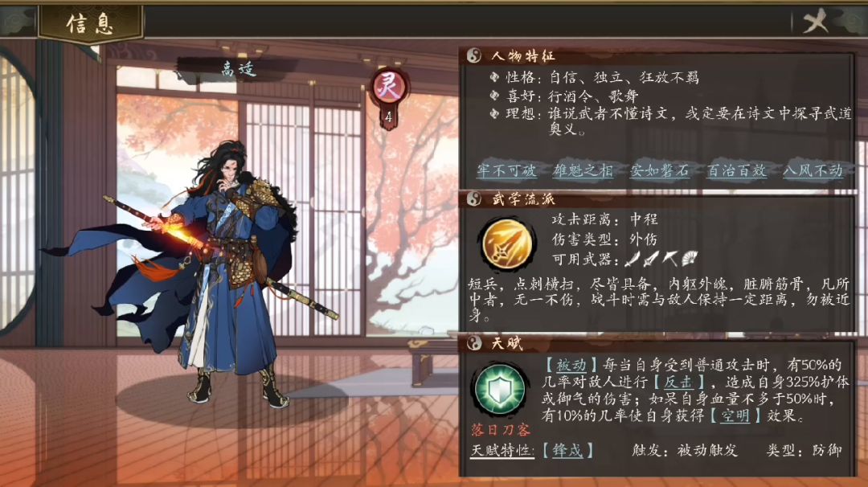Select the umbrella weapon icon
The image size is (868, 487).
pos(671,258)
